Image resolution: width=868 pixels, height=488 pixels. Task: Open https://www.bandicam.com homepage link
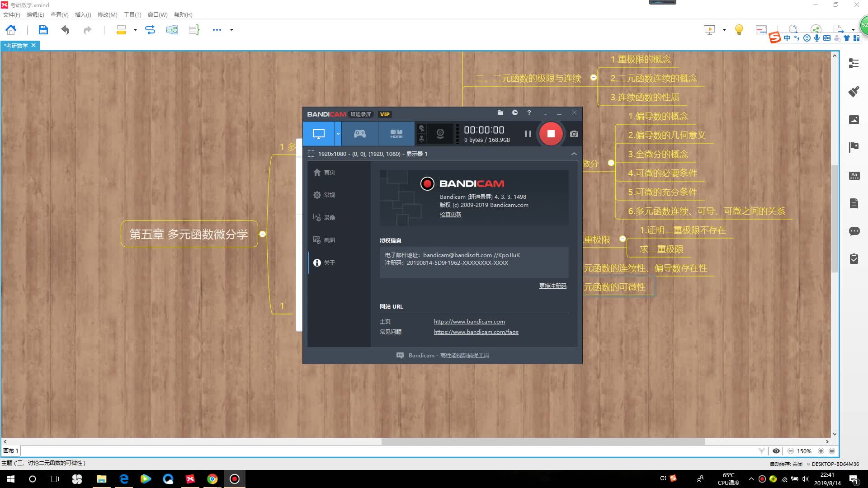click(x=469, y=321)
